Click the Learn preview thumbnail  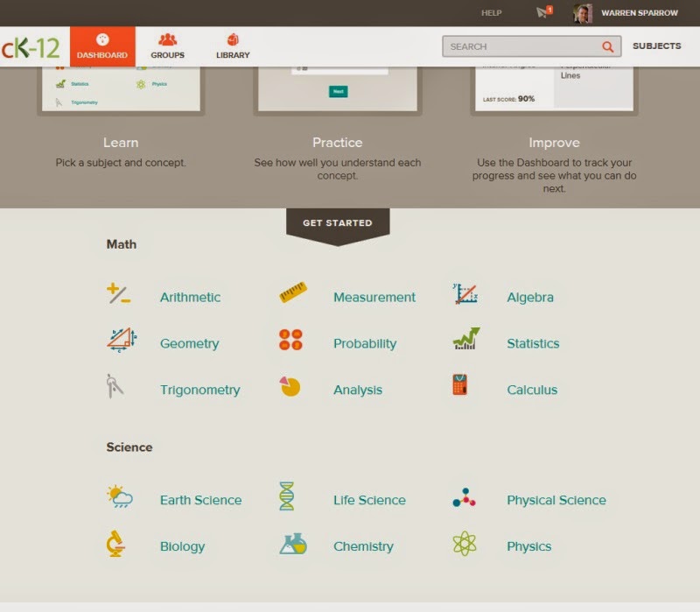(121, 90)
